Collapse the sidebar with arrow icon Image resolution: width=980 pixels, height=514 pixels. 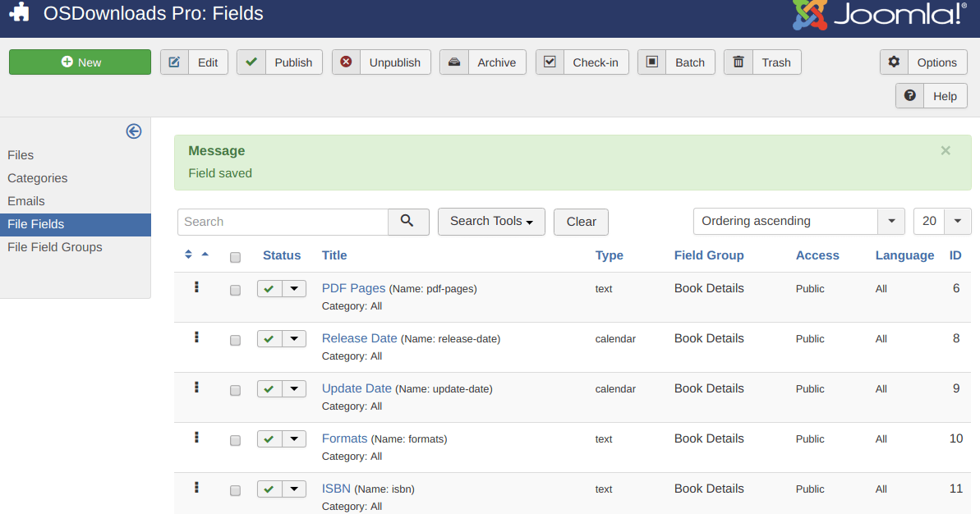pyautogui.click(x=134, y=131)
